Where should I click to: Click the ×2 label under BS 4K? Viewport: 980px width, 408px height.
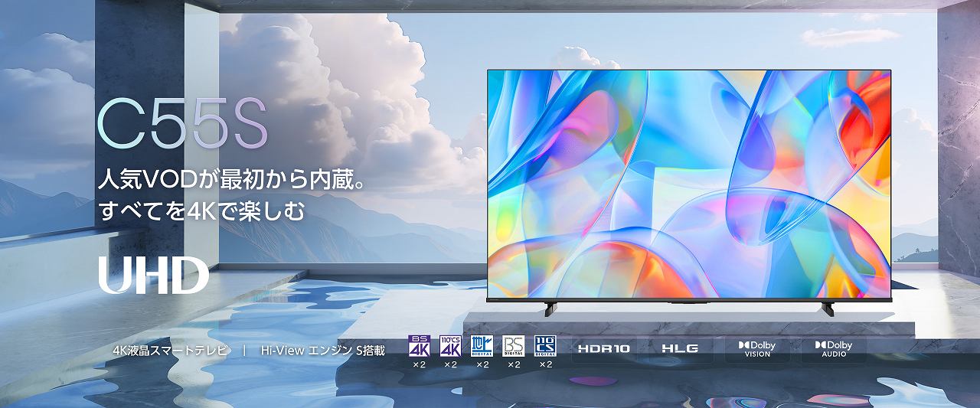coord(419,364)
